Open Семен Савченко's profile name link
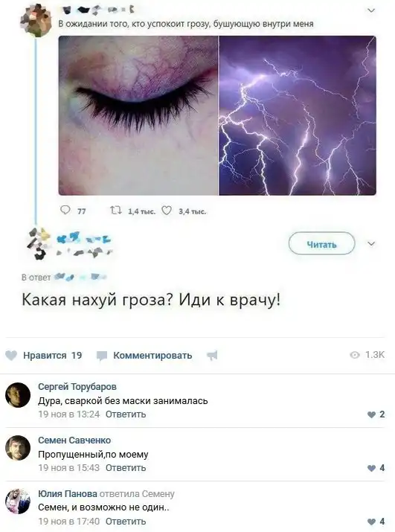The width and height of the screenshot is (395, 532). point(74,440)
